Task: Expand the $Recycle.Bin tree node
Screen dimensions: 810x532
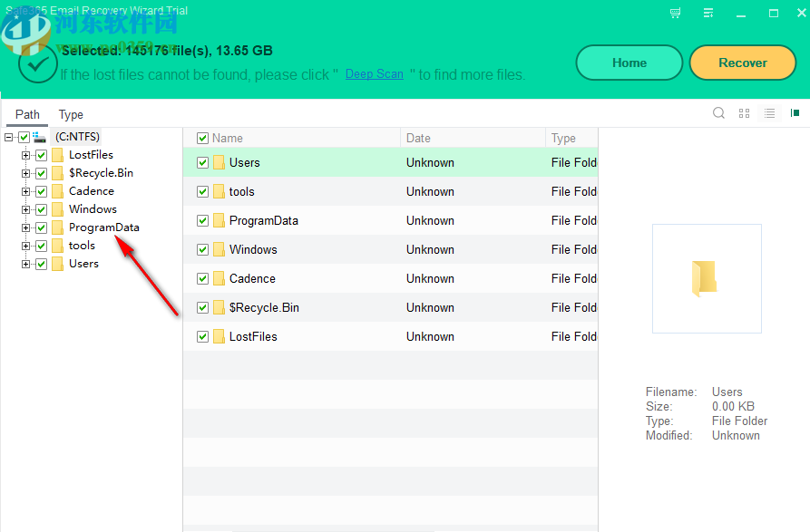Action: point(26,172)
